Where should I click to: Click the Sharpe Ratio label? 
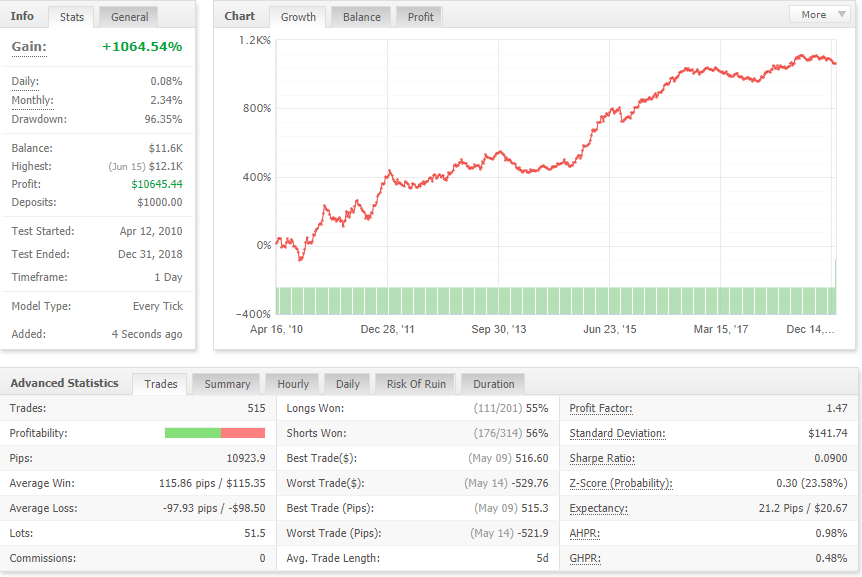(x=602, y=458)
